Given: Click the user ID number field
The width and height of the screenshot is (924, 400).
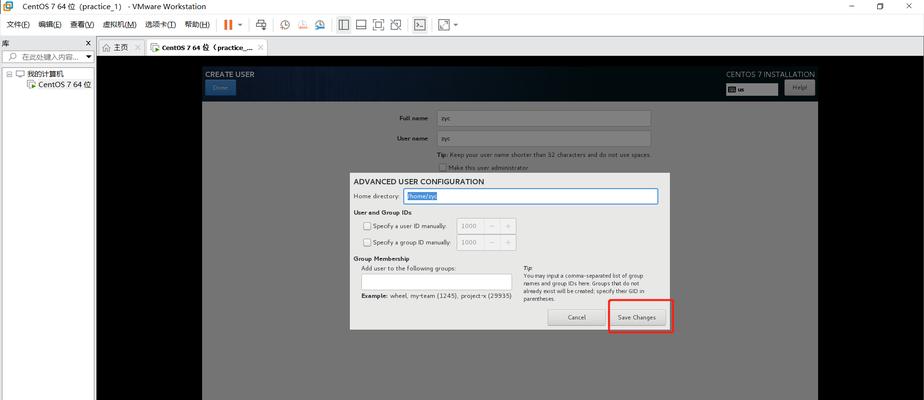Looking at the screenshot, I should (470, 226).
